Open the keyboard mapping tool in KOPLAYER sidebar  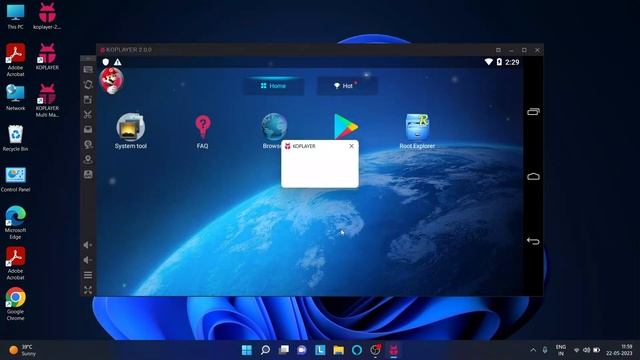[88, 70]
